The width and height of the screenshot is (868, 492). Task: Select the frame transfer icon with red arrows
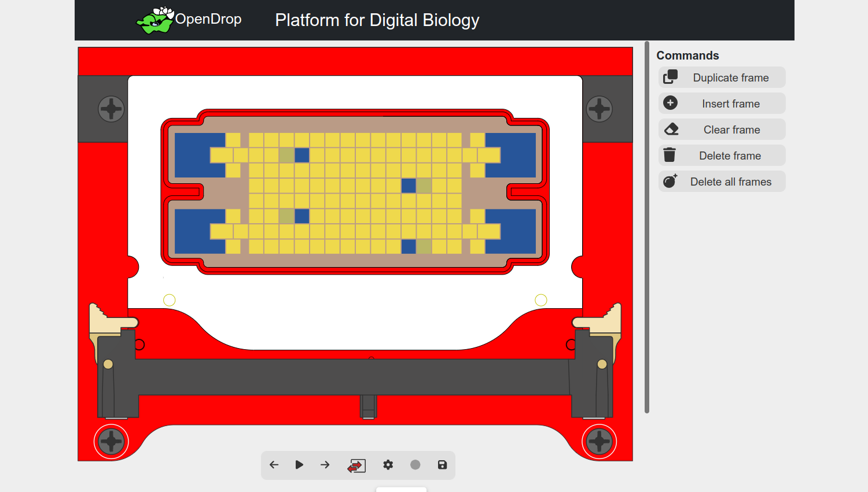pyautogui.click(x=356, y=465)
